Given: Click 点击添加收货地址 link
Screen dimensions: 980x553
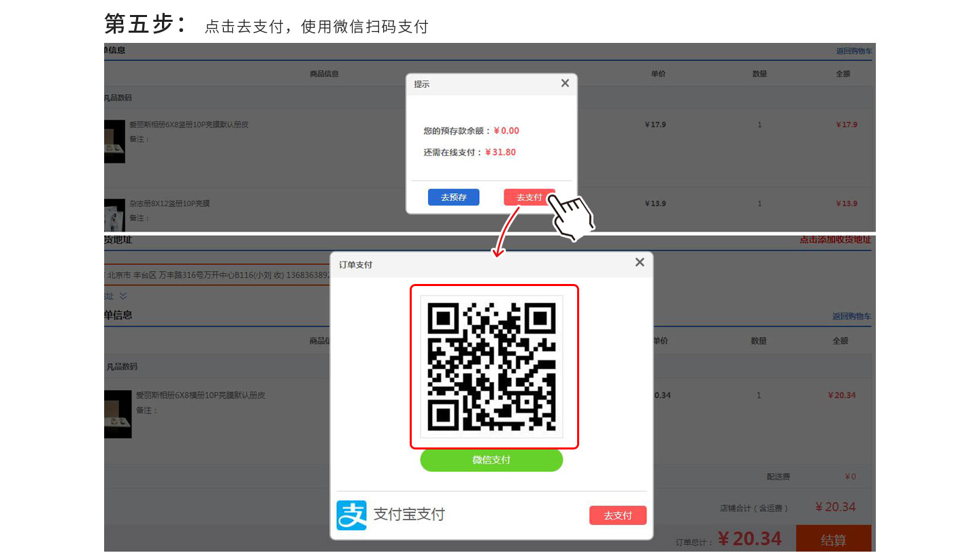Looking at the screenshot, I should pyautogui.click(x=835, y=240).
